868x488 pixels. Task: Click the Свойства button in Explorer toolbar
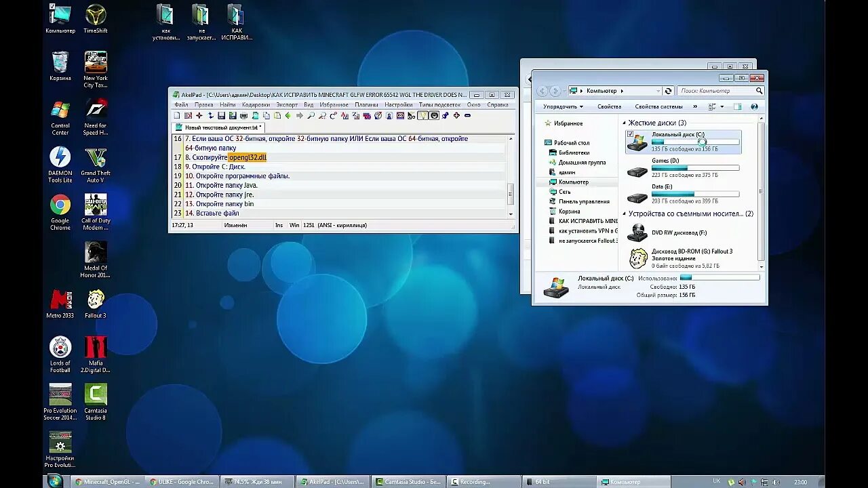[x=609, y=106]
